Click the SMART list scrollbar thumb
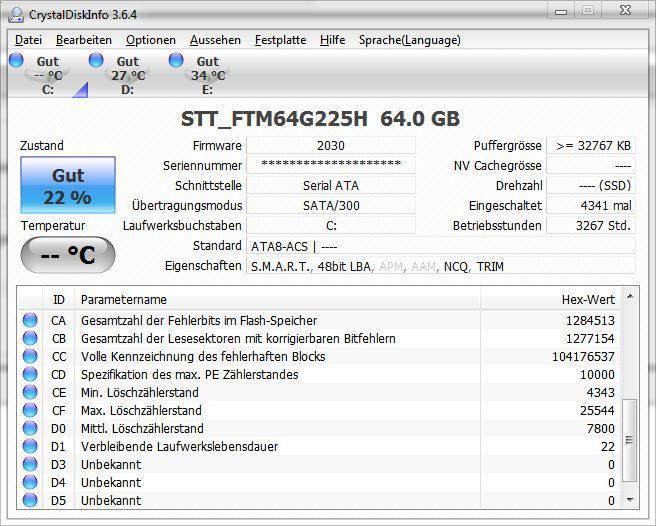The width and height of the screenshot is (656, 526). [x=629, y=440]
